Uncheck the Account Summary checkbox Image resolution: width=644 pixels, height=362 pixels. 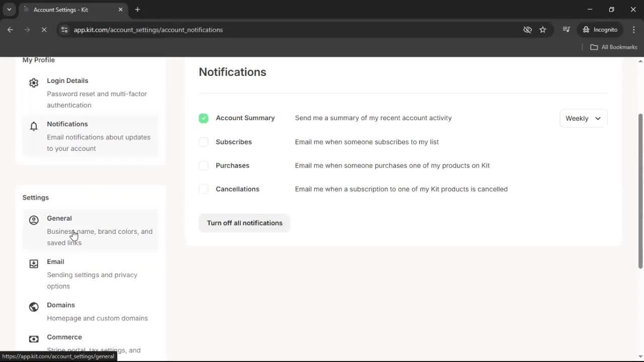click(x=203, y=118)
